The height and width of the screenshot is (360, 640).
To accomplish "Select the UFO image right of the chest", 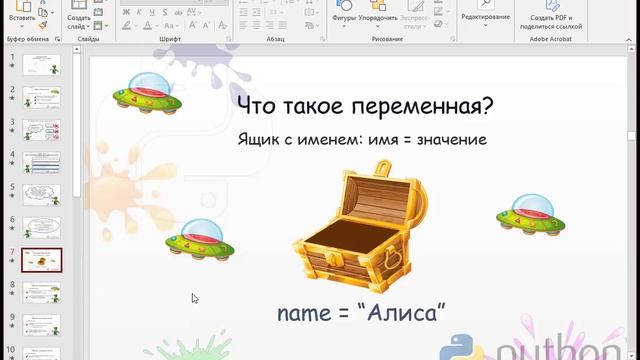I will point(531,215).
